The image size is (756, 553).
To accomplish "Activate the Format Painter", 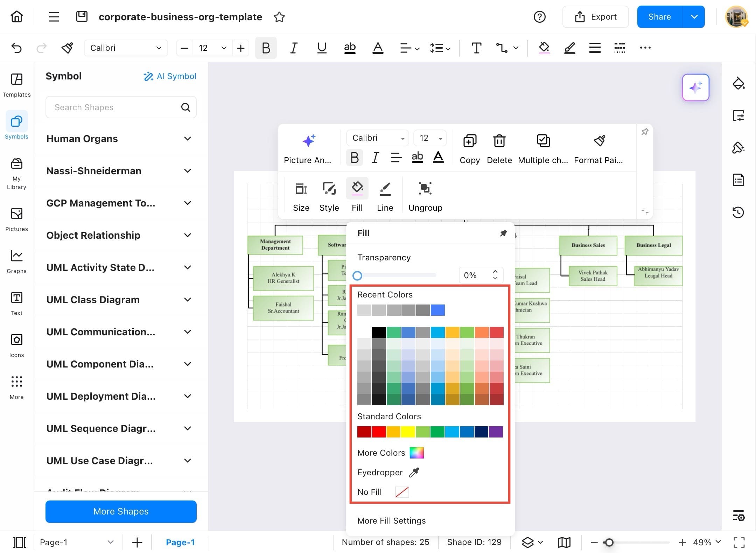I will tap(599, 147).
